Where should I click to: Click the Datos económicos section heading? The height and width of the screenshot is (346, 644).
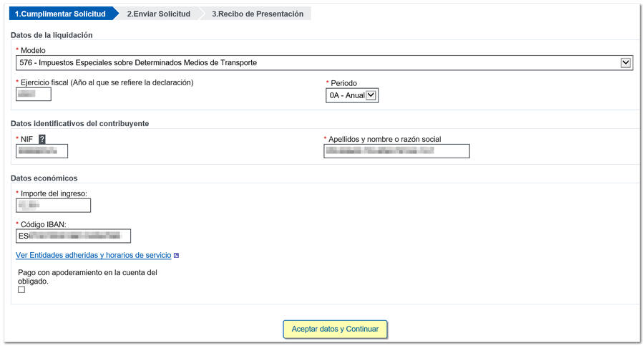(44, 178)
